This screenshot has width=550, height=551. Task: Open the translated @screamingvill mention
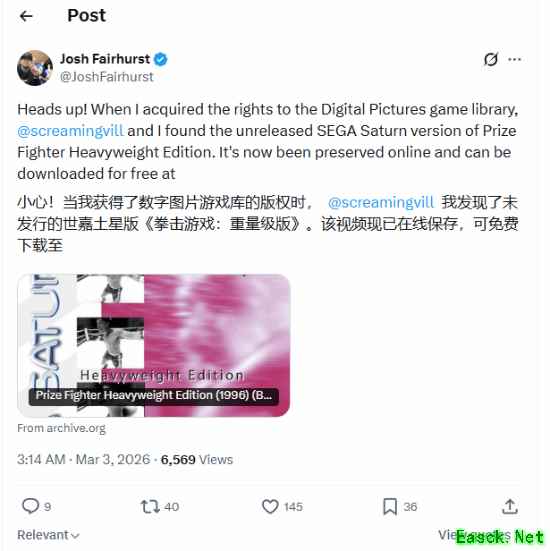click(x=381, y=202)
